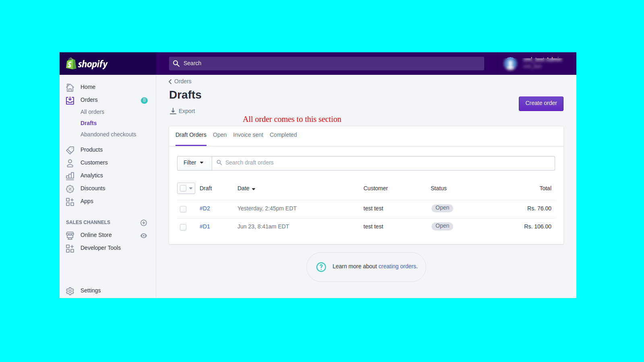Image resolution: width=644 pixels, height=362 pixels.
Task: Select all drafts with the header checkbox
Action: [x=182, y=188]
